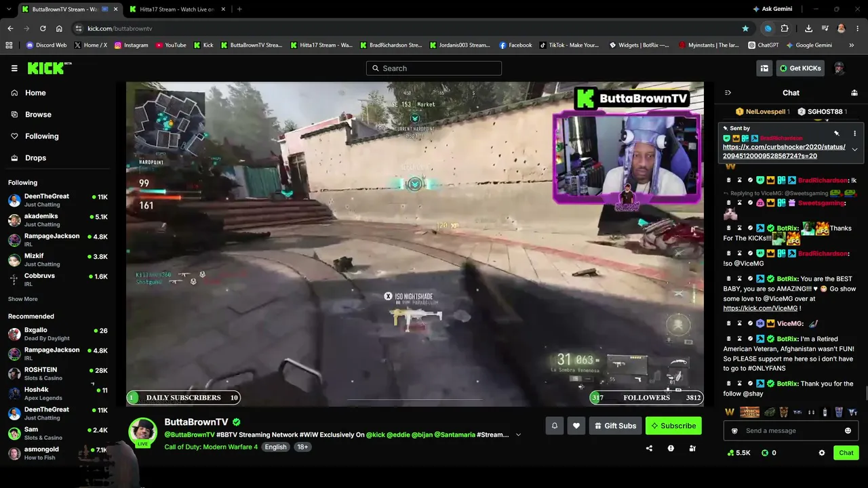
Task: Open Bxgallo in Recommended channels
Action: [58, 334]
